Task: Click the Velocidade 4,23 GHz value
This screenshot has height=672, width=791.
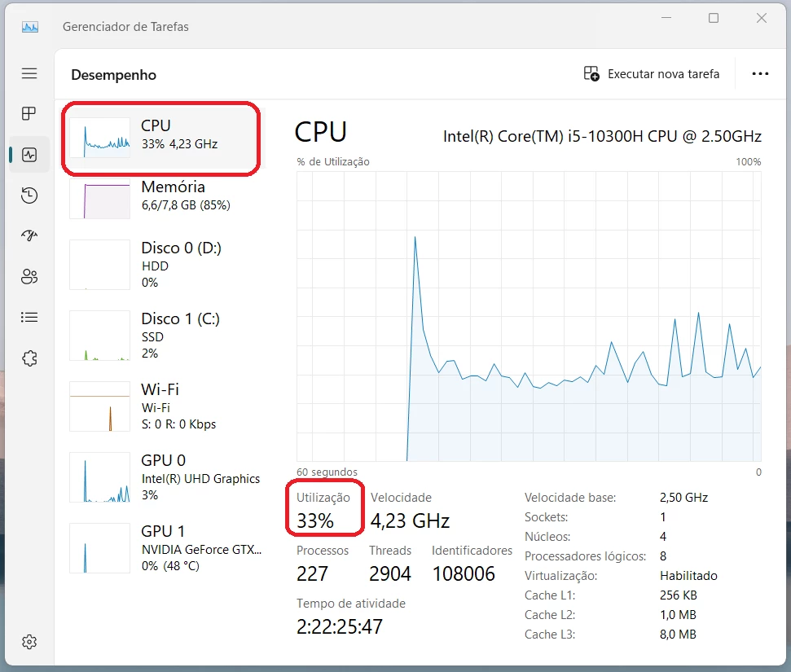Action: [410, 520]
